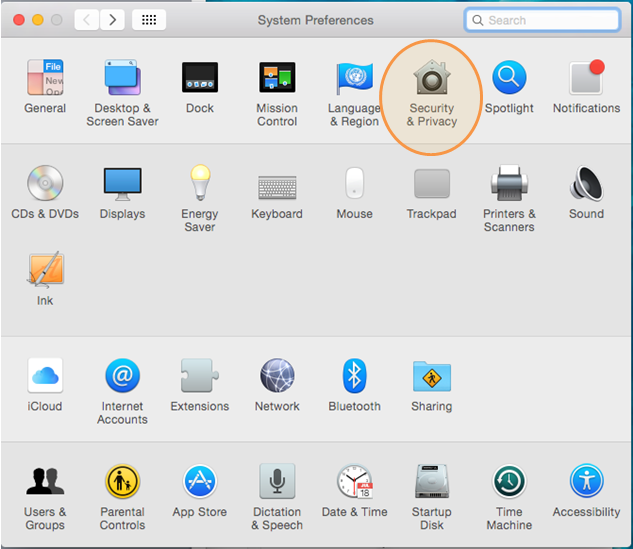Click the magnifier icon in search field
Viewport: 633px width, 549px height.
tap(478, 20)
